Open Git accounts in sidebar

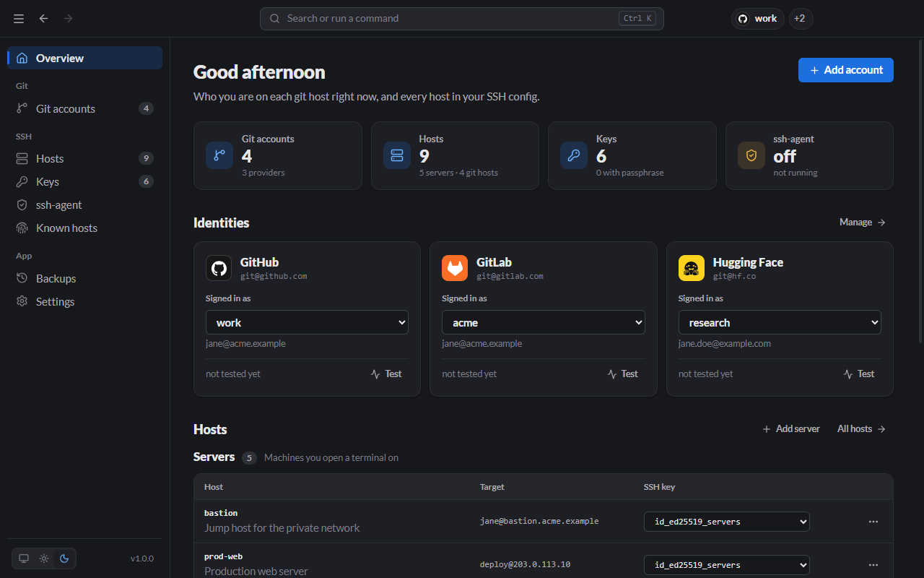tap(85, 108)
